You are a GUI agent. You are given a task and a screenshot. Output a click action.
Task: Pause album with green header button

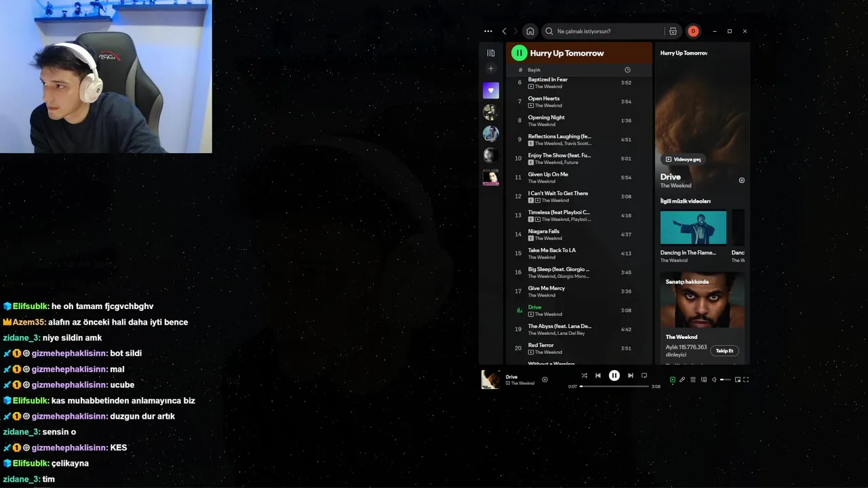pos(519,53)
